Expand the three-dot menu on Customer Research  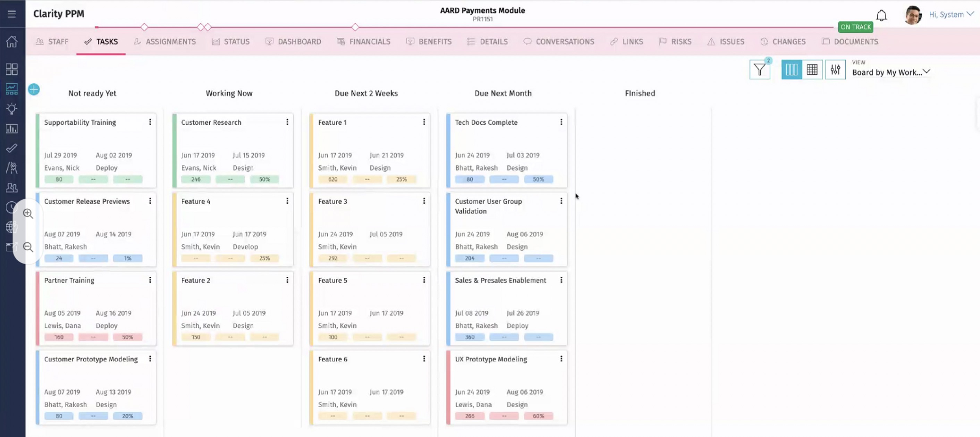click(x=287, y=122)
